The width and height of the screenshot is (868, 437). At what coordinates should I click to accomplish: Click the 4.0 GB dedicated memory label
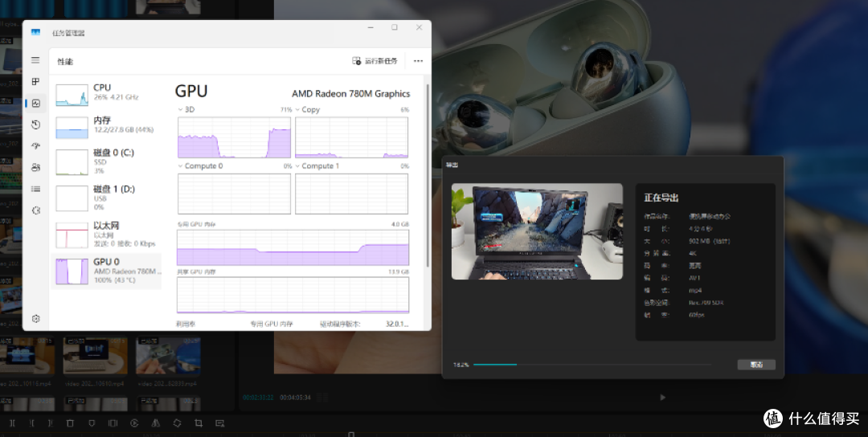399,224
